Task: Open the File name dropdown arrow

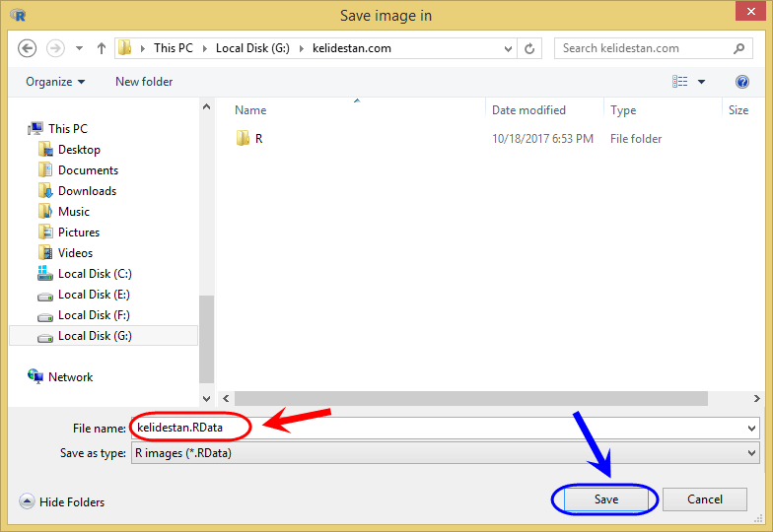Action: [x=751, y=428]
